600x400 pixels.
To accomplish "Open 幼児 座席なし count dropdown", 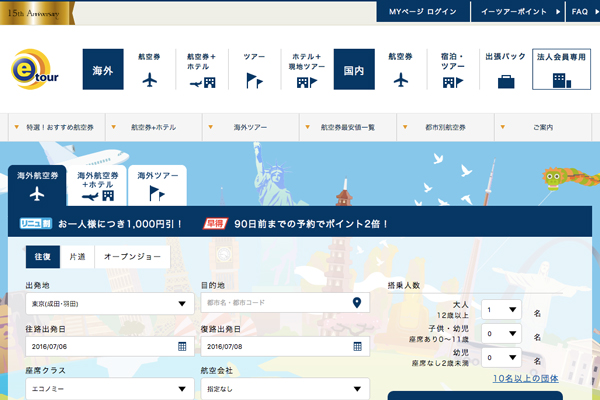I will click(x=501, y=358).
